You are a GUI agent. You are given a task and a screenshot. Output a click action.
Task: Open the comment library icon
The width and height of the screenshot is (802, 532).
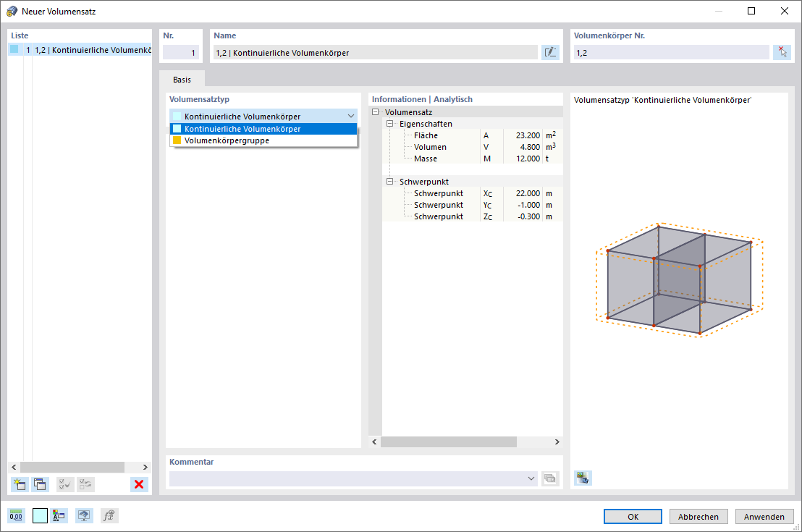(550, 478)
